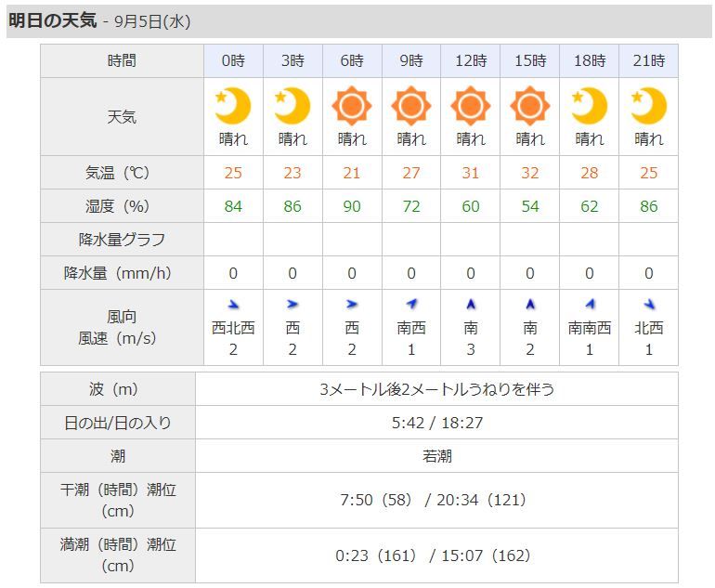This screenshot has height=588, width=715.
Task: Click the 若潮 tide type cell
Action: click(436, 456)
